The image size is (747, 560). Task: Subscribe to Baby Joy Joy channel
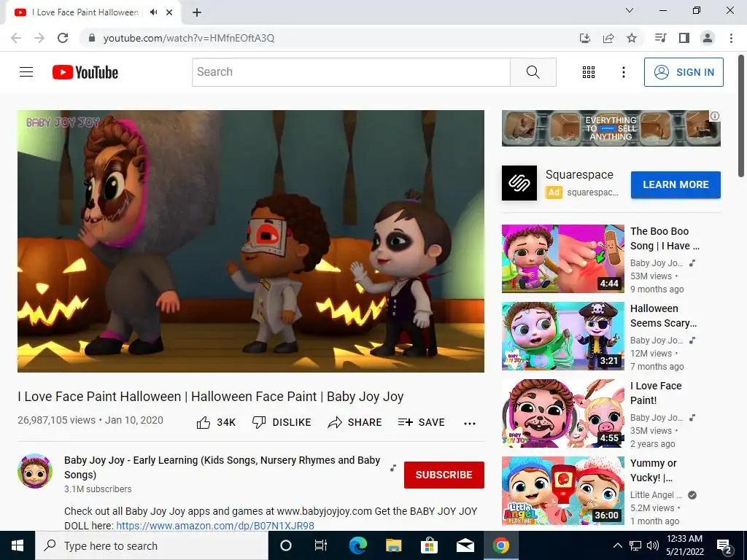[x=444, y=475]
